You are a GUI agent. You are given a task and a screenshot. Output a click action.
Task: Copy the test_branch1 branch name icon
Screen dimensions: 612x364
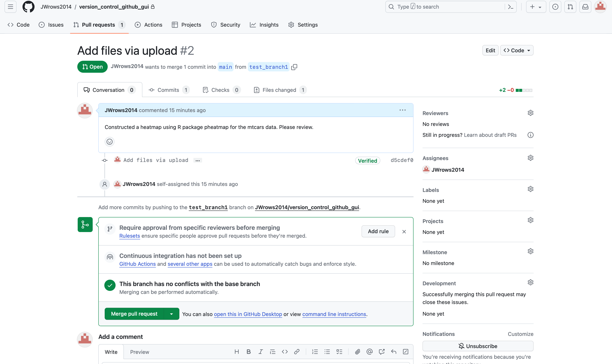294,67
